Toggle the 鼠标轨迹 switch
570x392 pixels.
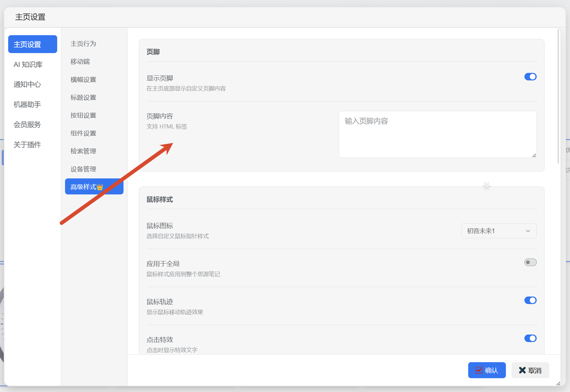click(530, 300)
